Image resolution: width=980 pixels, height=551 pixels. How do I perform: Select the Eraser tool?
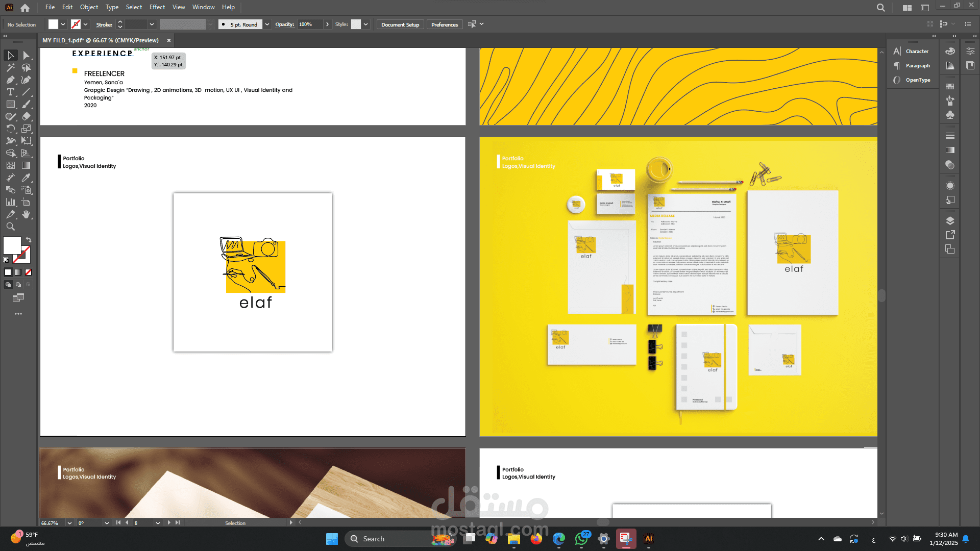tap(27, 116)
